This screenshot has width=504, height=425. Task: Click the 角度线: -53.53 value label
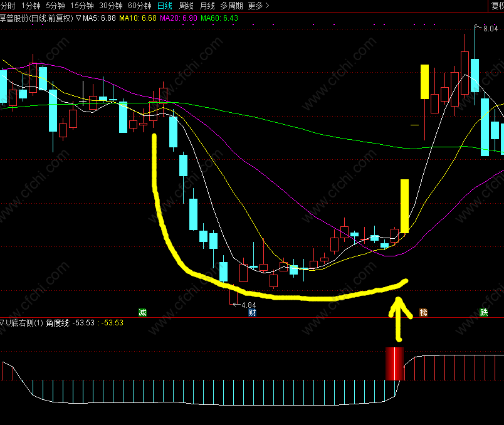pos(70,323)
